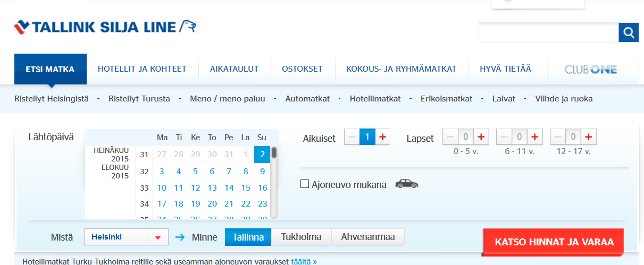Increase Aikuiset count with plus

(382, 138)
